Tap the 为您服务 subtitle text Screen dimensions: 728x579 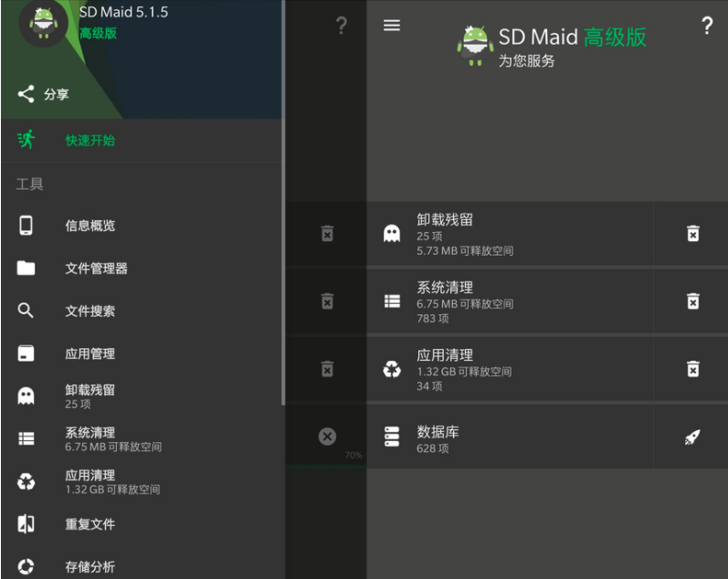(526, 61)
